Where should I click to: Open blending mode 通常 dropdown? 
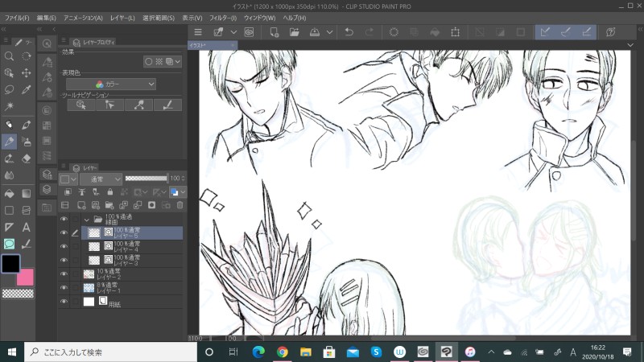[101, 179]
